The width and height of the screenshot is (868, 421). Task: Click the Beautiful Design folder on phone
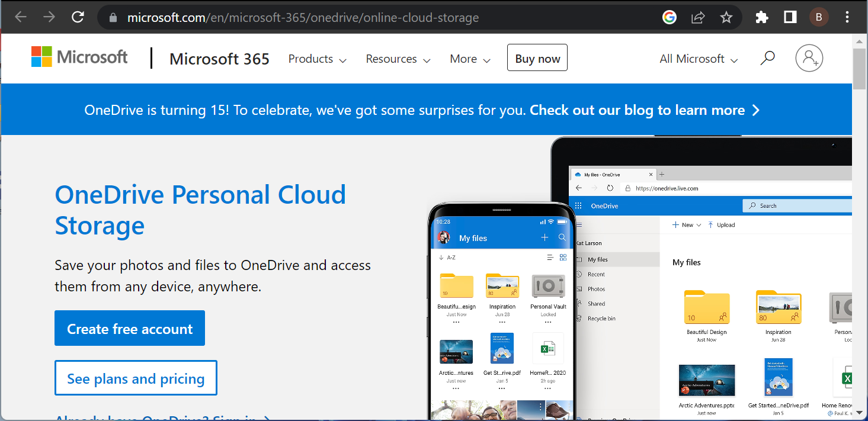click(456, 285)
